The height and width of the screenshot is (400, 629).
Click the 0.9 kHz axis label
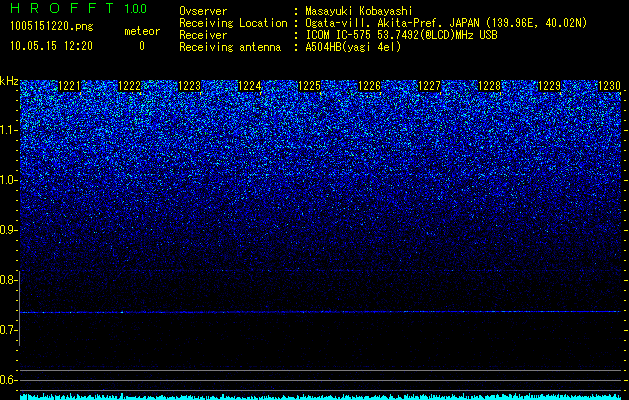point(9,230)
